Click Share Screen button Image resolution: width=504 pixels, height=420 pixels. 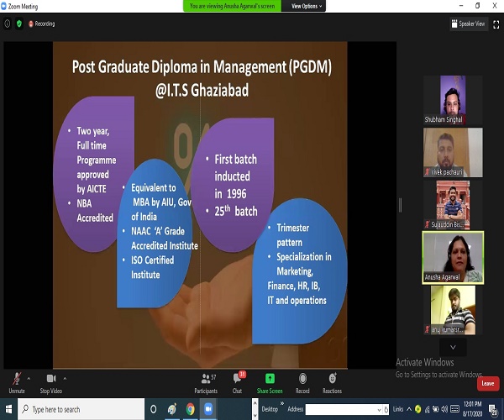270,383
